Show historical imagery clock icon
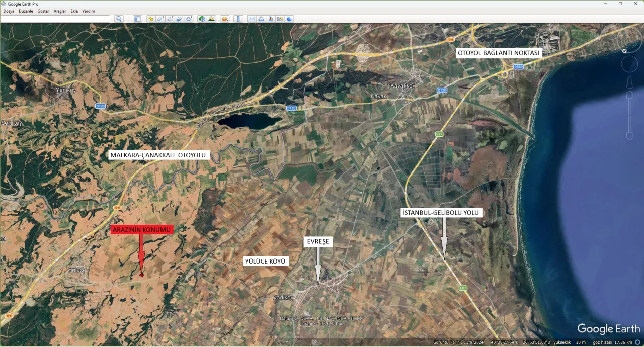Image resolution: width=644 pixels, height=347 pixels. (202, 19)
